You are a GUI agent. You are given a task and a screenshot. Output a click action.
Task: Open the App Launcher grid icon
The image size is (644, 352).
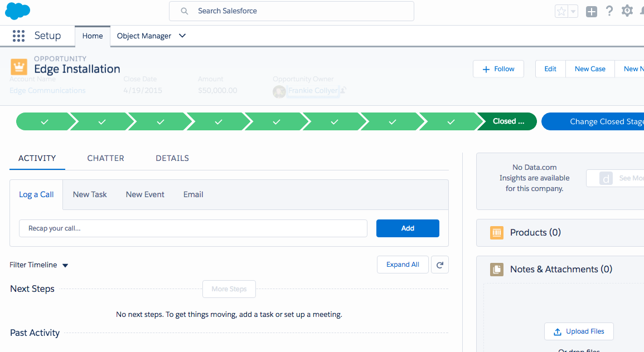(18, 36)
